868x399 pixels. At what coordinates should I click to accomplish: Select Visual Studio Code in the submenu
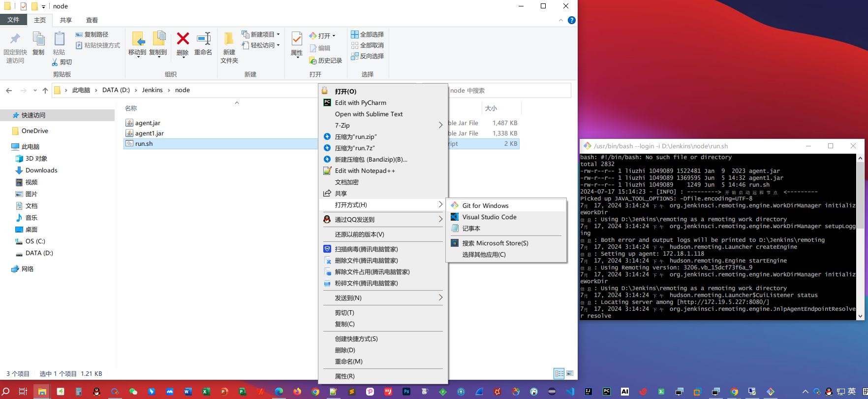(x=506, y=217)
